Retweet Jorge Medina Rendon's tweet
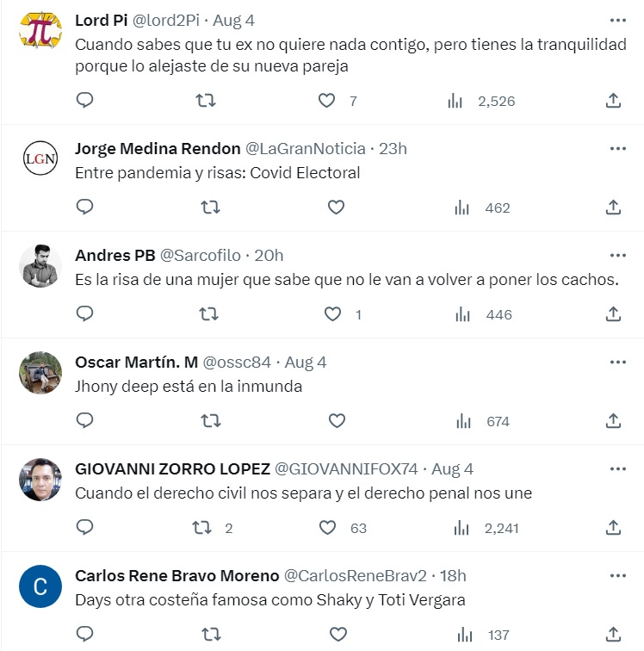Screen dimensions: 644x651 [210, 208]
